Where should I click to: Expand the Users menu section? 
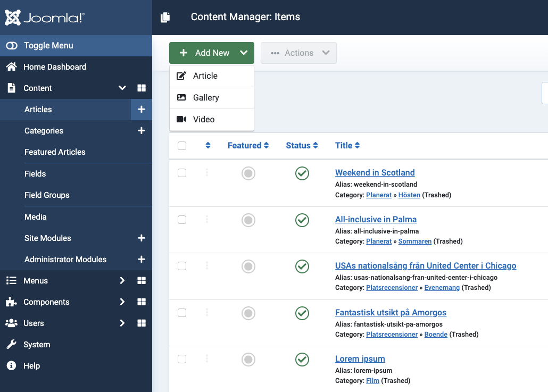[x=34, y=323]
